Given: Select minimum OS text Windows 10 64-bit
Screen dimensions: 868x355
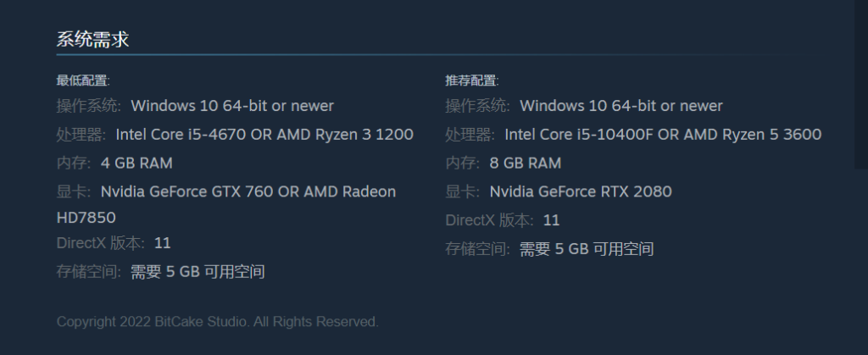Looking at the screenshot, I should pyautogui.click(x=200, y=106).
